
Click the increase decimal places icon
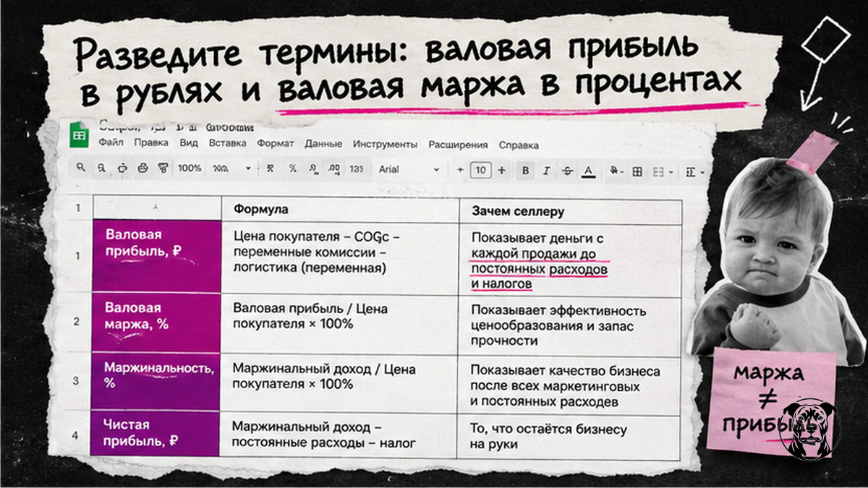[x=333, y=169]
